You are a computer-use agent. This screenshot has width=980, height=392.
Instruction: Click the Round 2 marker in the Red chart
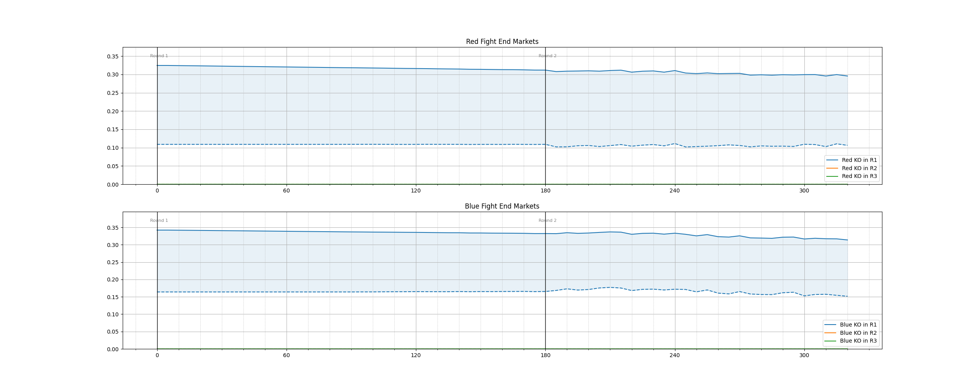point(547,56)
